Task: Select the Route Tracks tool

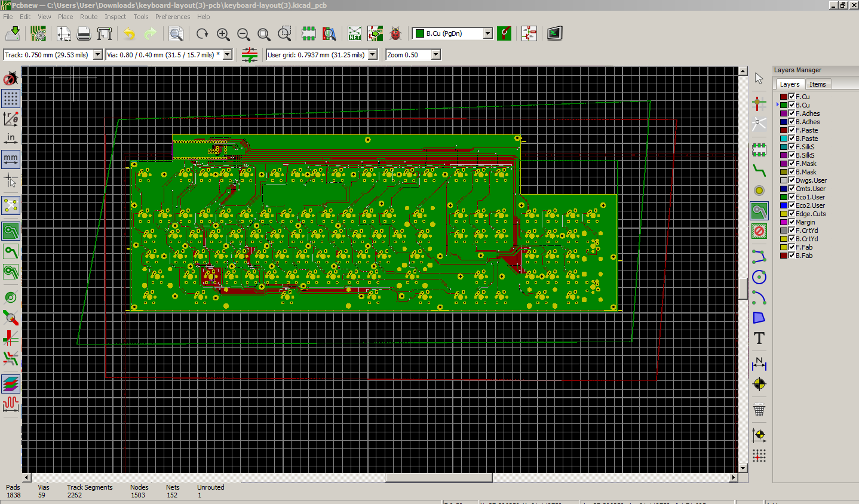Action: pos(759,171)
